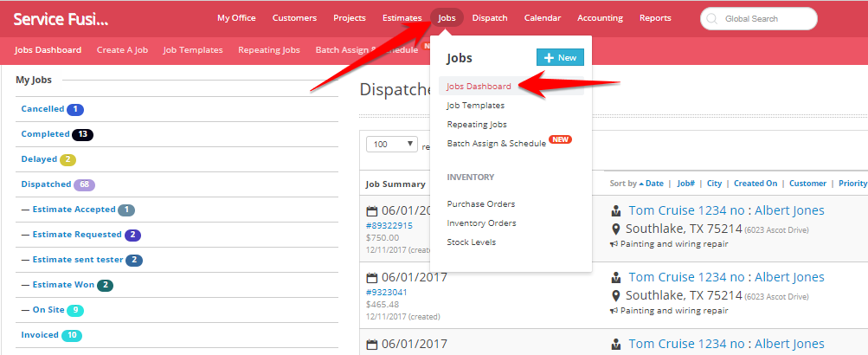Image resolution: width=868 pixels, height=355 pixels.
Task: Filter My Jobs by Delayed
Action: pos(39,159)
